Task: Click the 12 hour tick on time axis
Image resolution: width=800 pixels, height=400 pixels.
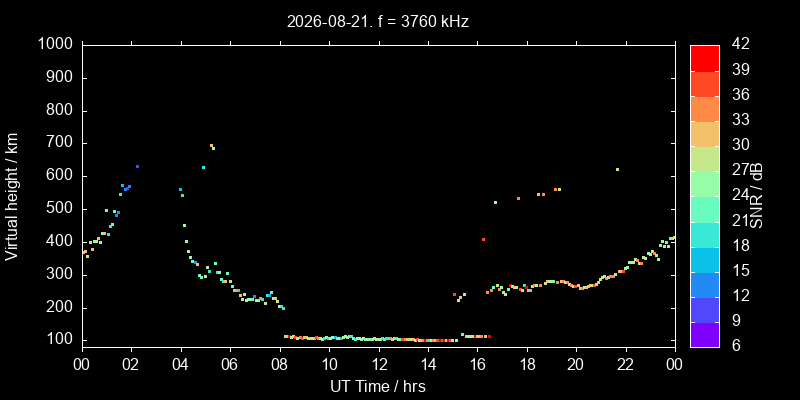Action: pyautogui.click(x=379, y=364)
